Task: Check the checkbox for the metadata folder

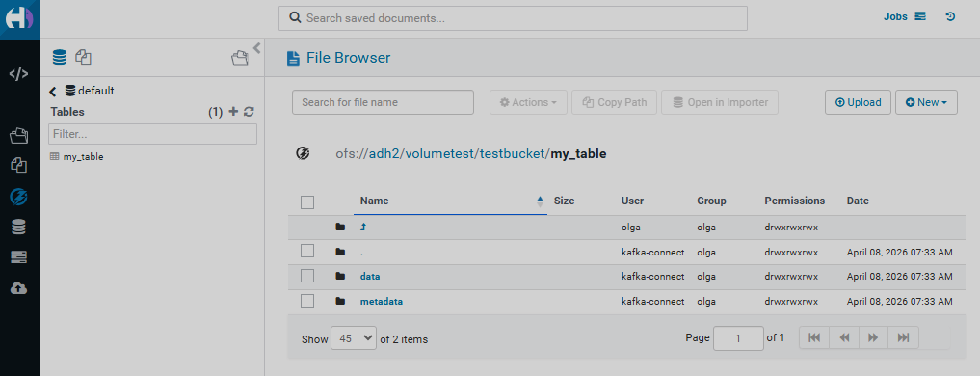Action: point(306,301)
